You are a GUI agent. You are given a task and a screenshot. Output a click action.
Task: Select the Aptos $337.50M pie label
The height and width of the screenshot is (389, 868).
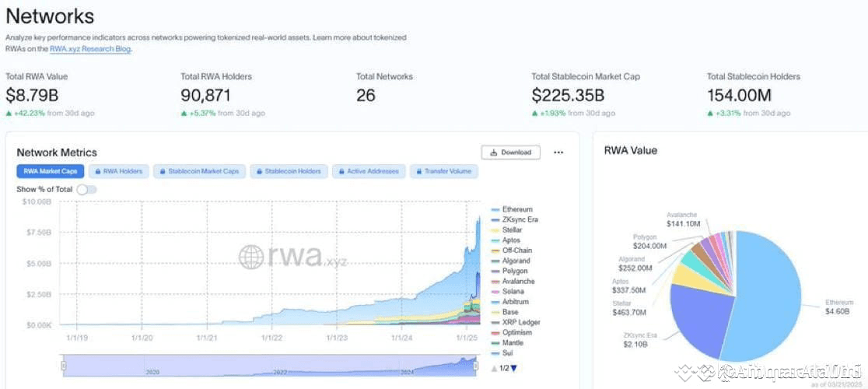tap(629, 286)
